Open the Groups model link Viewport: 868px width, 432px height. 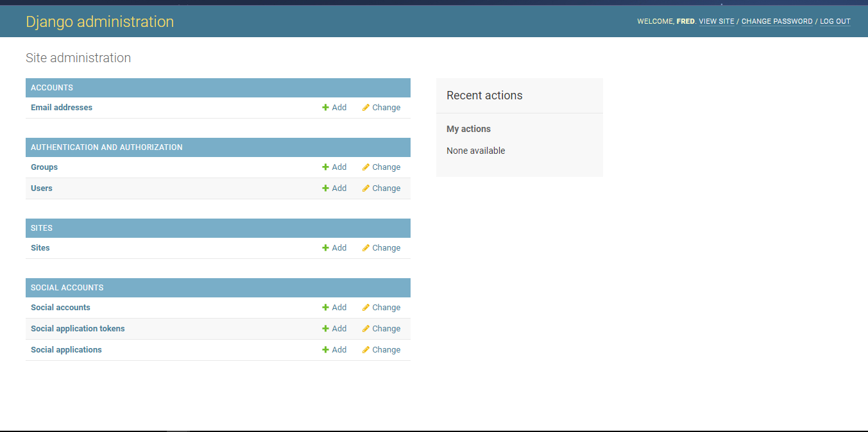(x=44, y=167)
